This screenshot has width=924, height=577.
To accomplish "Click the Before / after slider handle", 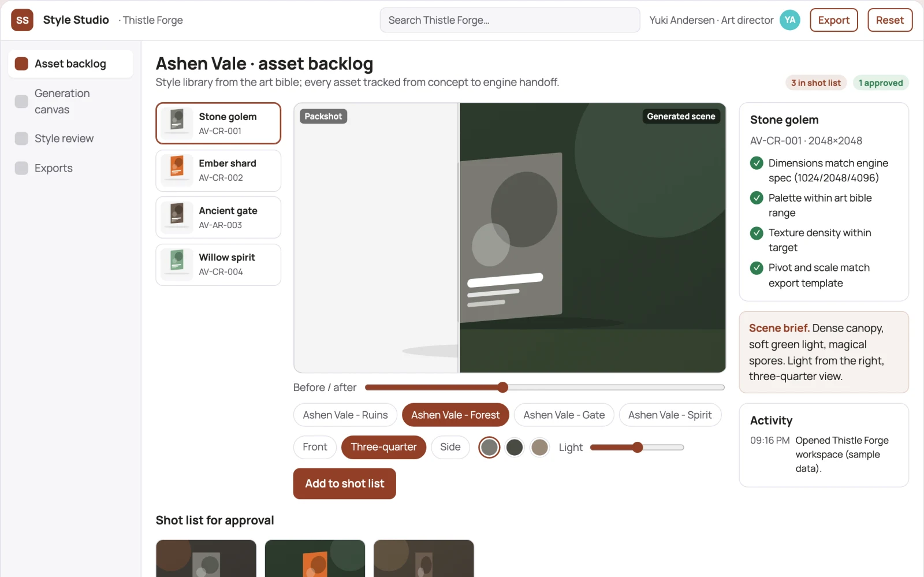I will coord(502,387).
